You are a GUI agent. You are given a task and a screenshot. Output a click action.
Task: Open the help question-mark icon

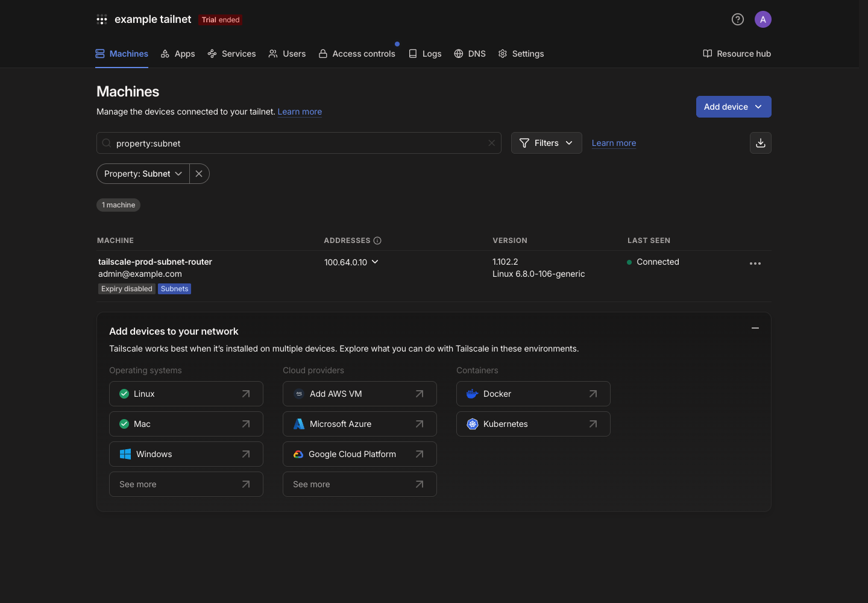pyautogui.click(x=738, y=19)
